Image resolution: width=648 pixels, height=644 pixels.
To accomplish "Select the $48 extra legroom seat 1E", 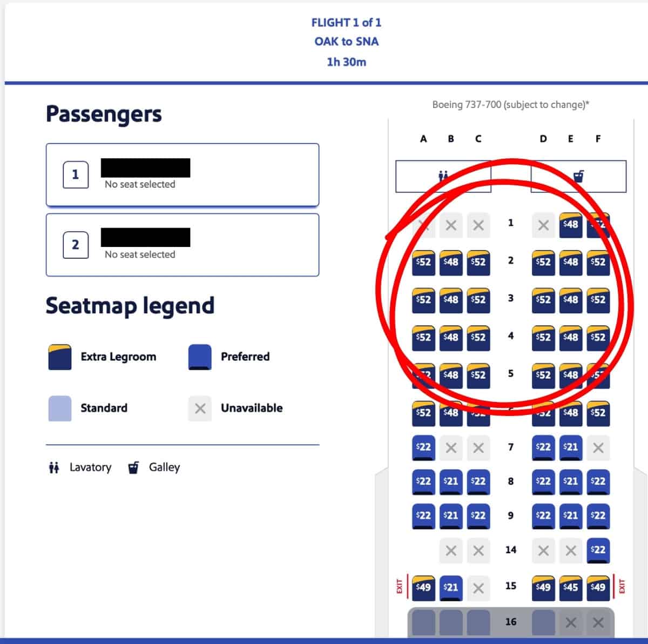I will pos(571,224).
